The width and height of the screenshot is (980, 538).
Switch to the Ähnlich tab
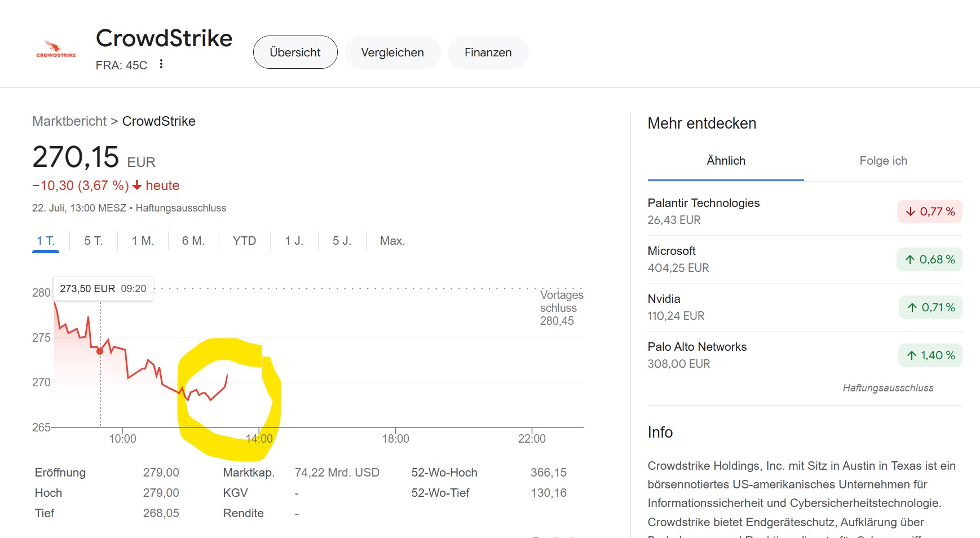pos(726,161)
